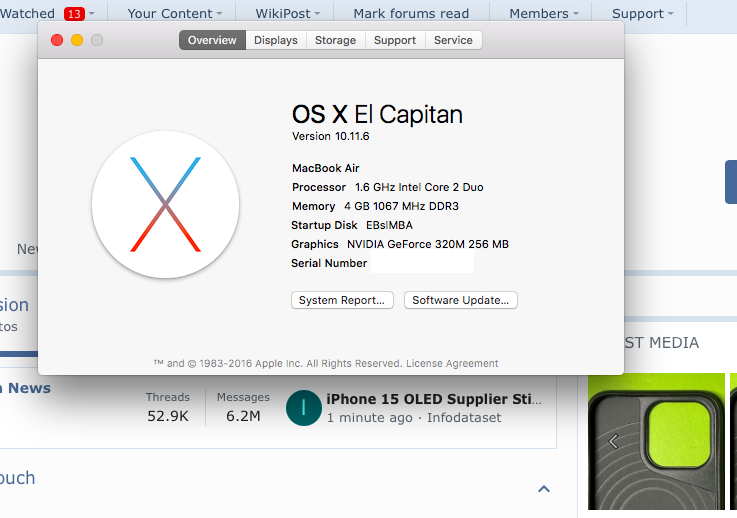Click the red 13 notification badge
737x518 pixels.
[x=74, y=14]
